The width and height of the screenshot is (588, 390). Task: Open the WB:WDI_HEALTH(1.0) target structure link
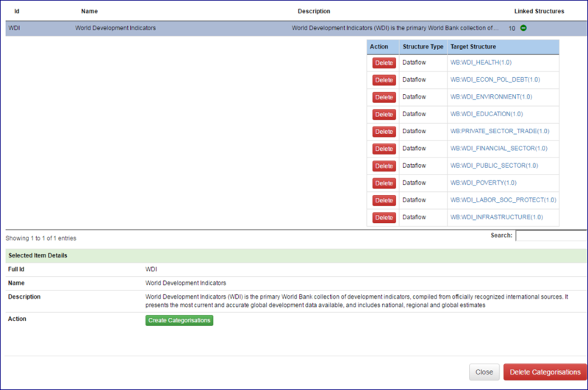coord(485,63)
